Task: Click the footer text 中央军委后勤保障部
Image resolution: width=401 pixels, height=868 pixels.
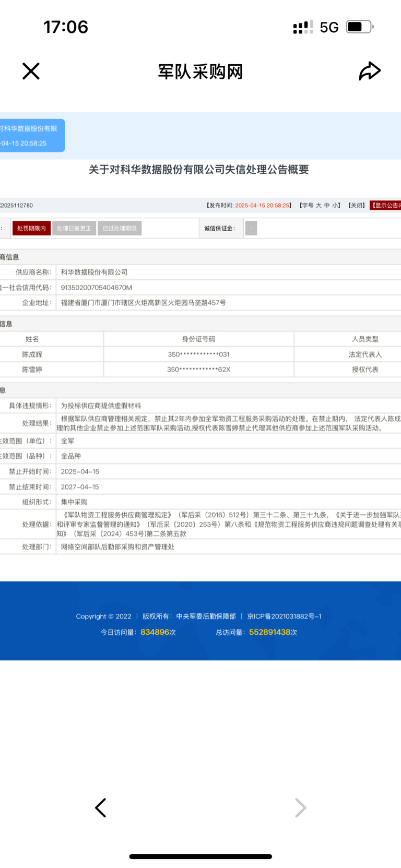Action: [x=206, y=616]
